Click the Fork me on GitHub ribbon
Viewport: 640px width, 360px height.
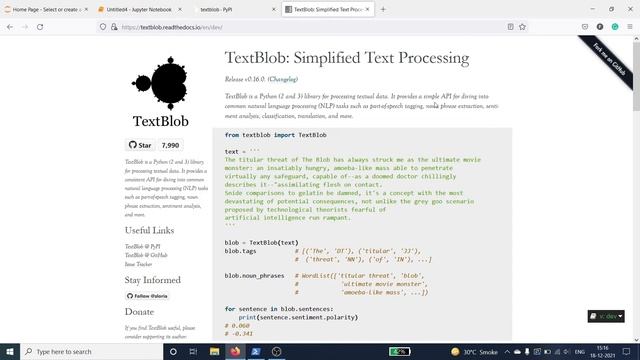[x=609, y=60]
